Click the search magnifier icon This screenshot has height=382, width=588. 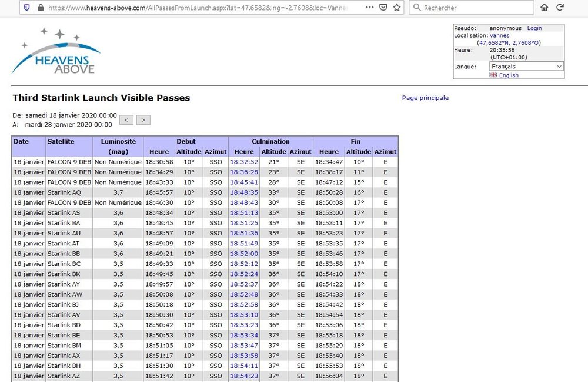coord(417,8)
